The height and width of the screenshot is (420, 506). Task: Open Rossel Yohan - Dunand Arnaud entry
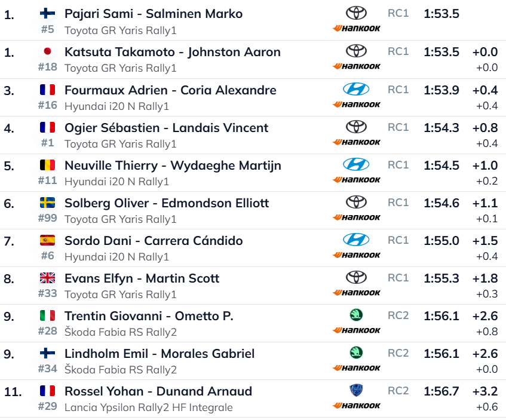[x=158, y=391]
